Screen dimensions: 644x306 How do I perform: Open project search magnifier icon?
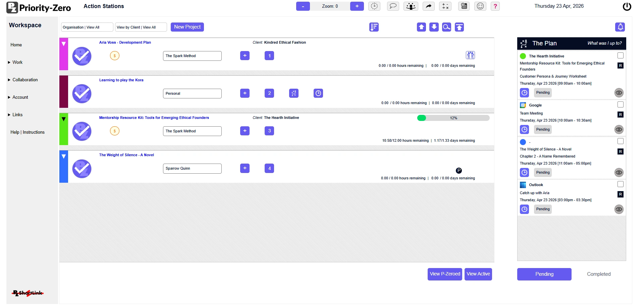(x=446, y=27)
